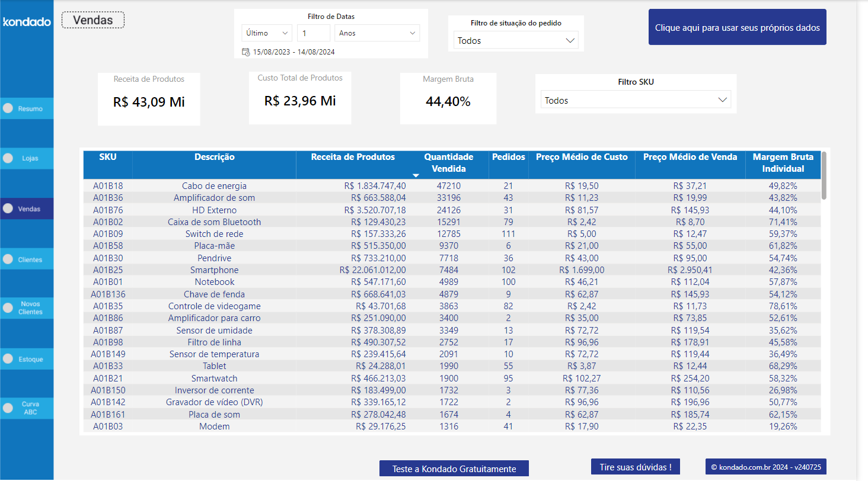The width and height of the screenshot is (868, 481).
Task: Open the Anos time unit dropdown
Action: coord(377,33)
